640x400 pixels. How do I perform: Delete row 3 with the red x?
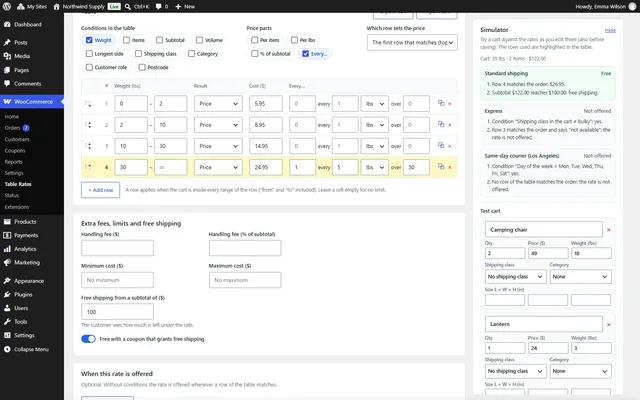pos(450,146)
